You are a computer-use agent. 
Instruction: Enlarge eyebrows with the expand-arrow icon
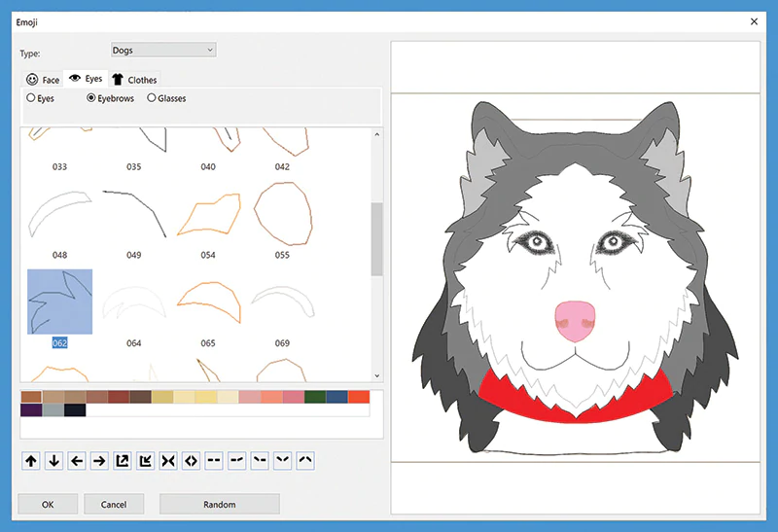tap(123, 461)
